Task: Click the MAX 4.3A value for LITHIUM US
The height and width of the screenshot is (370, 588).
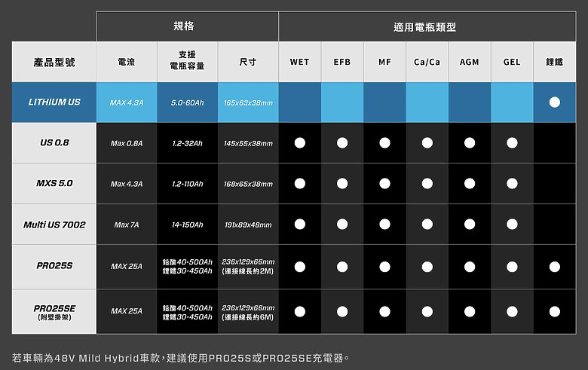Action: point(127,102)
